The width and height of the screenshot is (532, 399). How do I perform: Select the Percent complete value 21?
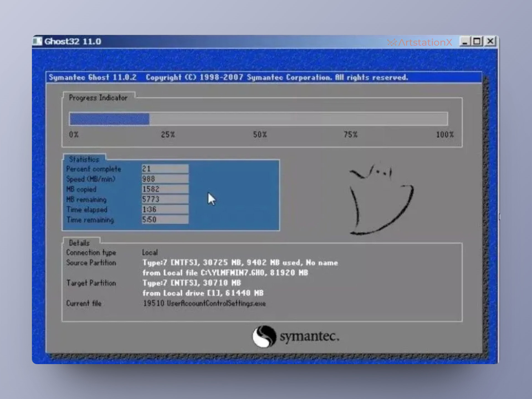tap(165, 169)
